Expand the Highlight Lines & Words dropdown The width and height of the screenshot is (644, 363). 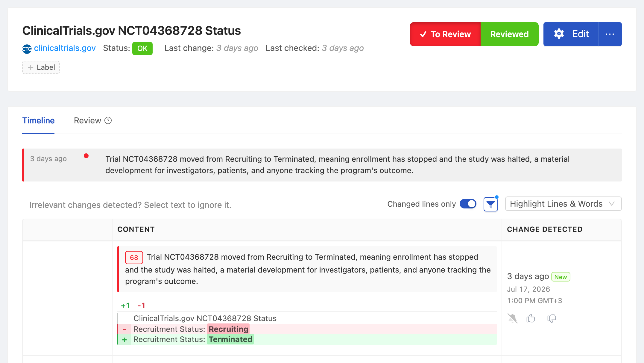coord(563,204)
